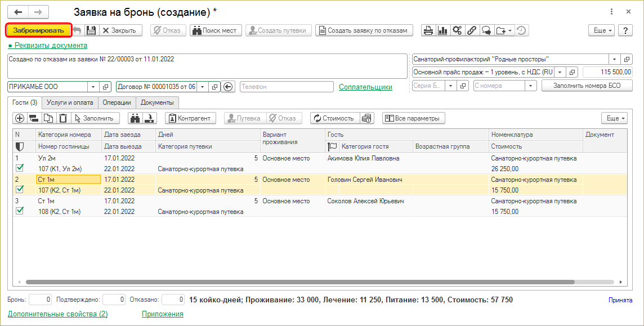644x326 pixels.
Task: Expand the С номера dropdown
Action: pos(531,86)
